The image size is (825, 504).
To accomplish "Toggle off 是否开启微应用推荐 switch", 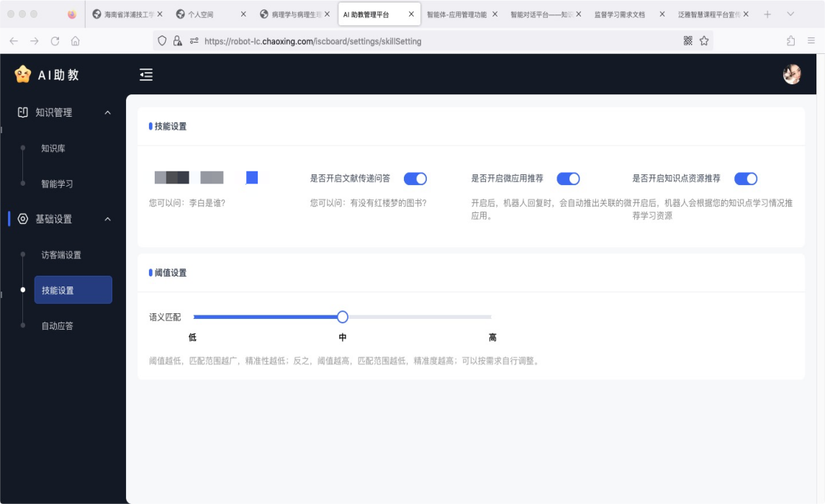I will [x=568, y=179].
